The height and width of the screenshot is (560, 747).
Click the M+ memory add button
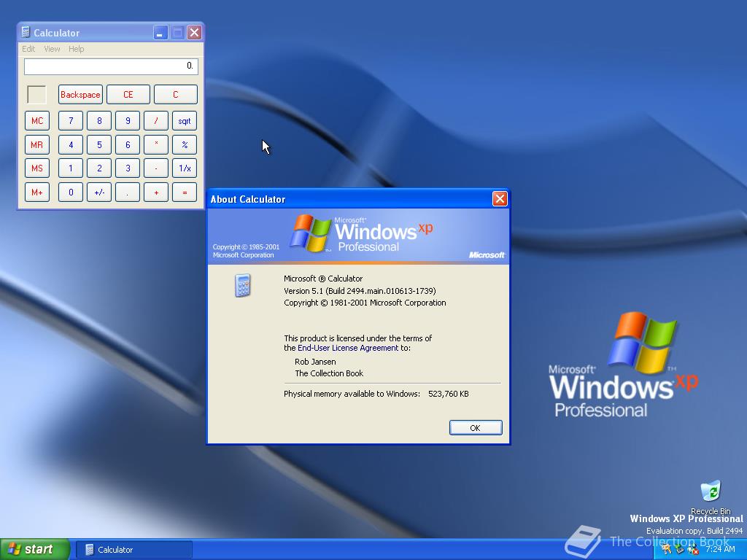point(37,192)
